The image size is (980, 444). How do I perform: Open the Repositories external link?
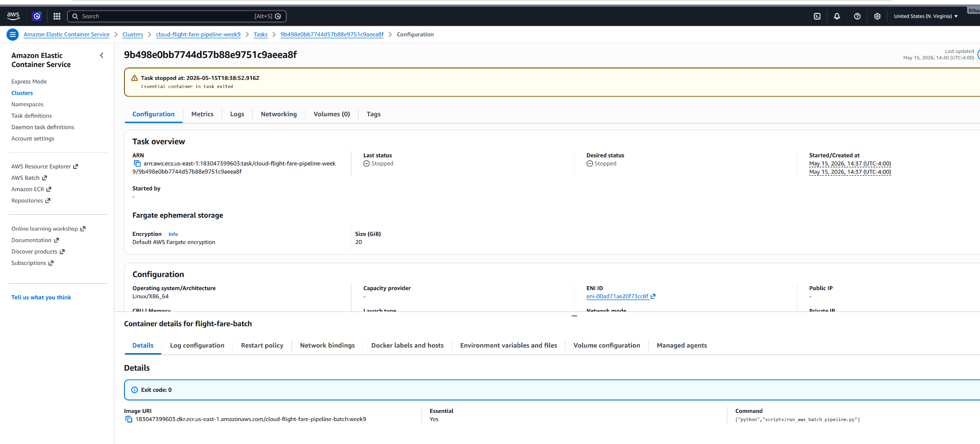(31, 201)
